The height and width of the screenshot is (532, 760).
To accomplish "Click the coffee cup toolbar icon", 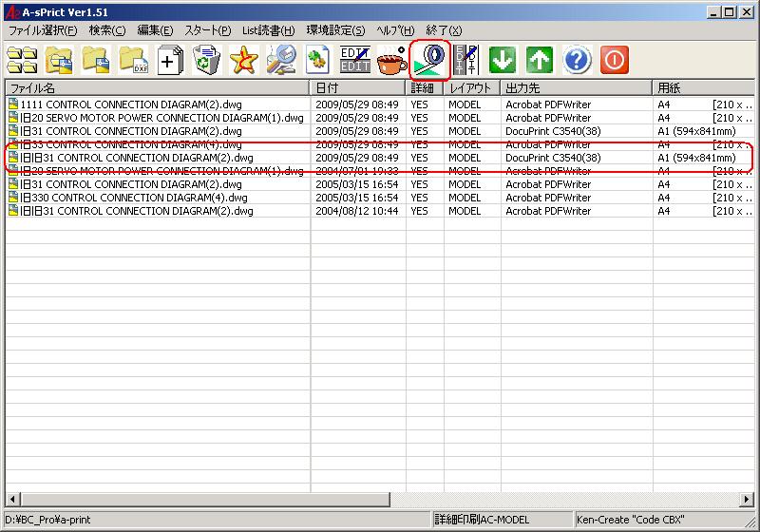I will [391, 61].
